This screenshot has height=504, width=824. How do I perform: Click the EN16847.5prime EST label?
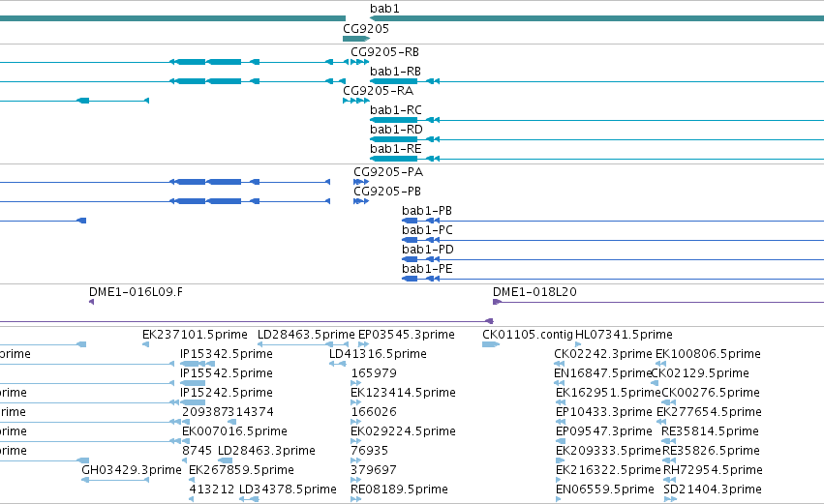[602, 373]
